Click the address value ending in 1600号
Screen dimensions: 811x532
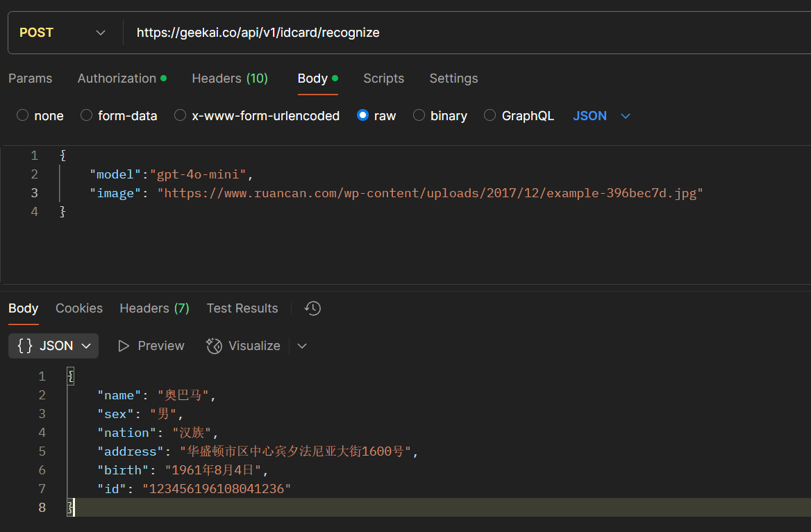tap(295, 451)
